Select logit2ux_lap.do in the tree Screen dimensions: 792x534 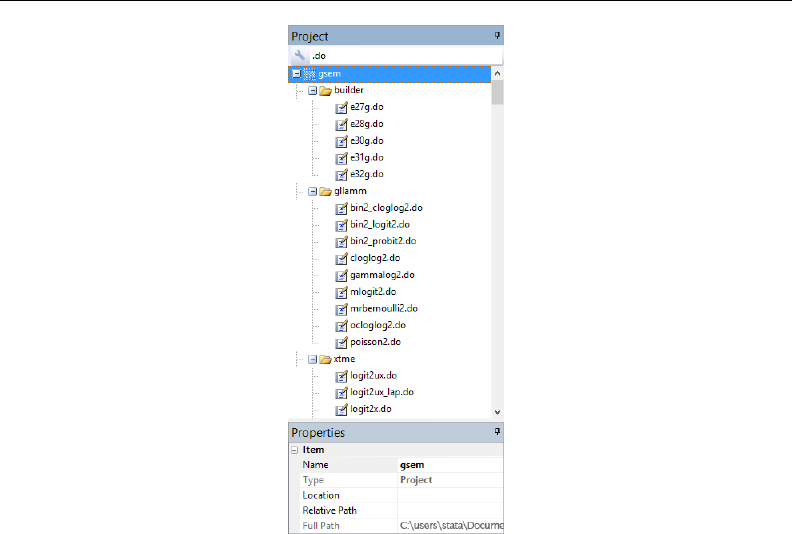point(382,392)
